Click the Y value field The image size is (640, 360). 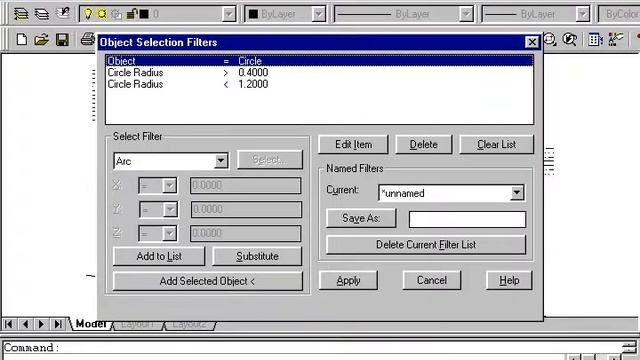pyautogui.click(x=246, y=209)
